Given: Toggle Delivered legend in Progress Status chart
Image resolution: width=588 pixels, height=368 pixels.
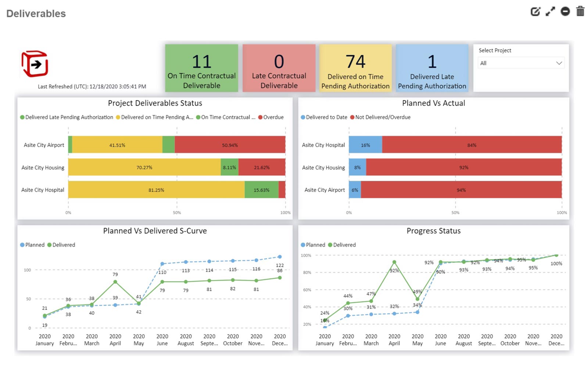Looking at the screenshot, I should click(x=342, y=245).
